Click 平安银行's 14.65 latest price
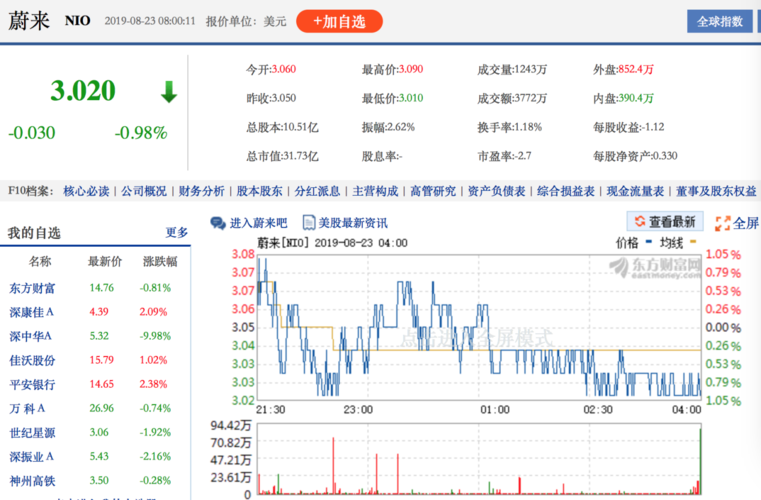 tap(101, 384)
